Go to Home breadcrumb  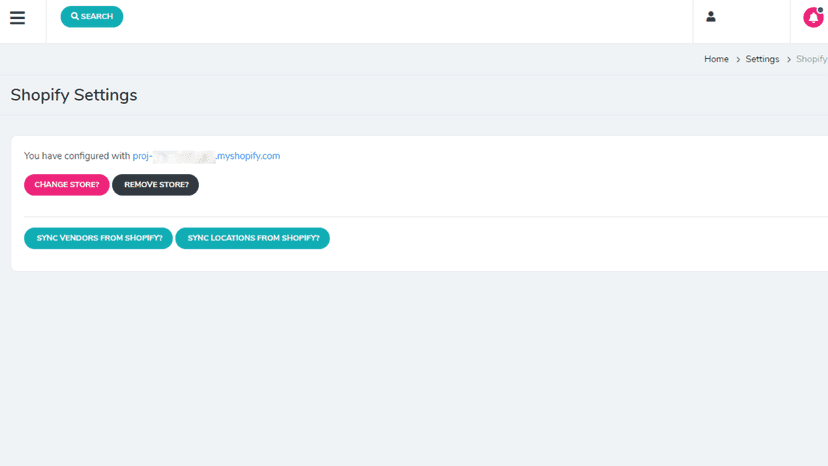[x=716, y=59]
